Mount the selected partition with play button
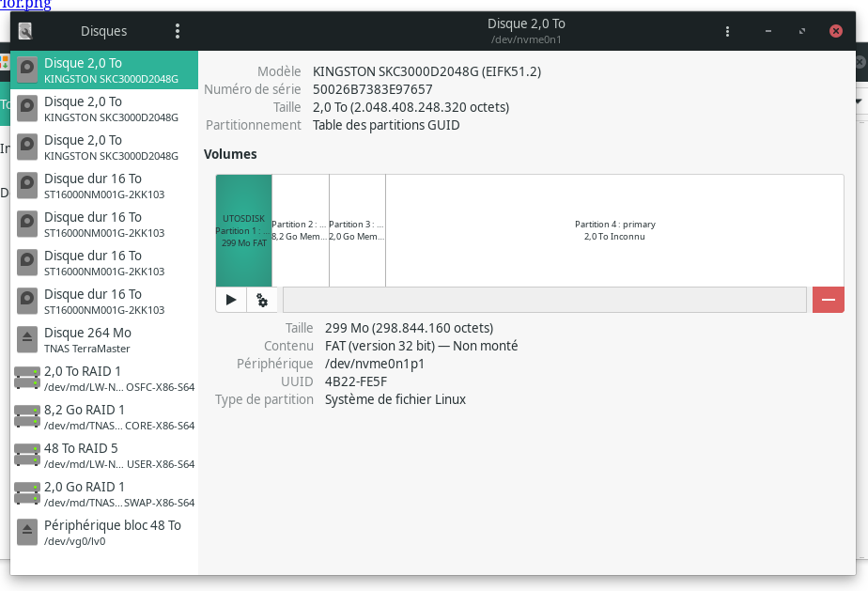The height and width of the screenshot is (591, 868). coord(231,300)
